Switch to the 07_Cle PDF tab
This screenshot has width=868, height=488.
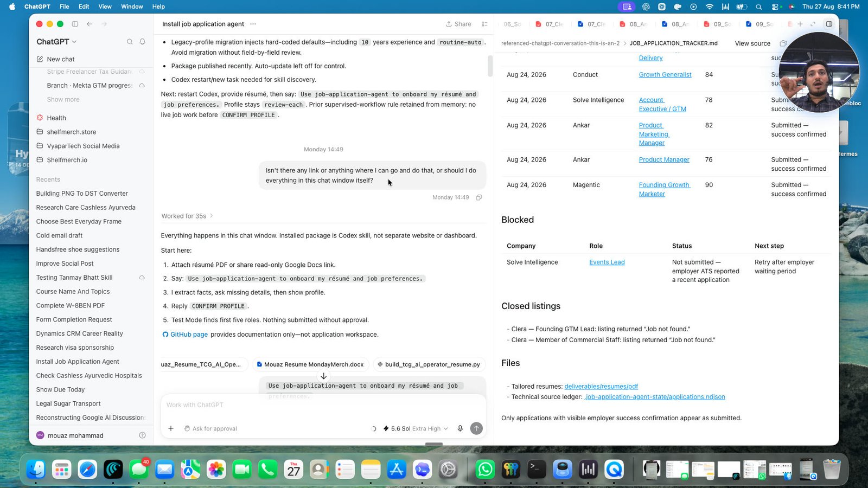[550, 24]
